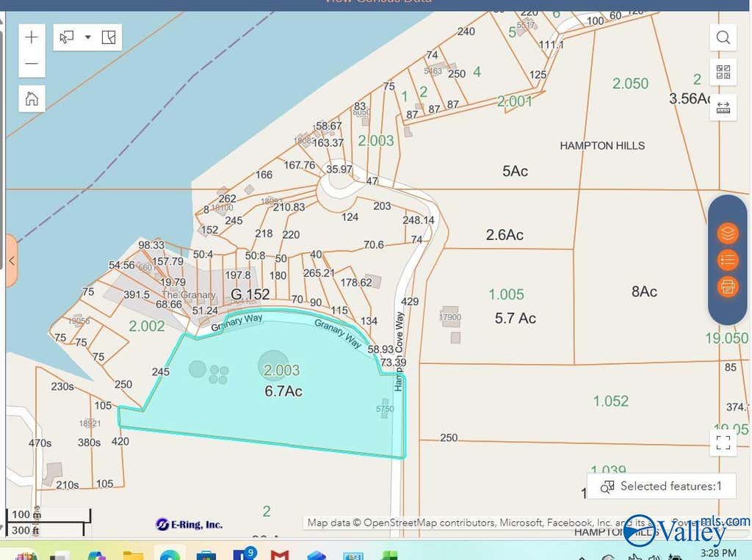Activate the select features arrow tool
Viewport: 752px width, 560px height.
pos(66,37)
